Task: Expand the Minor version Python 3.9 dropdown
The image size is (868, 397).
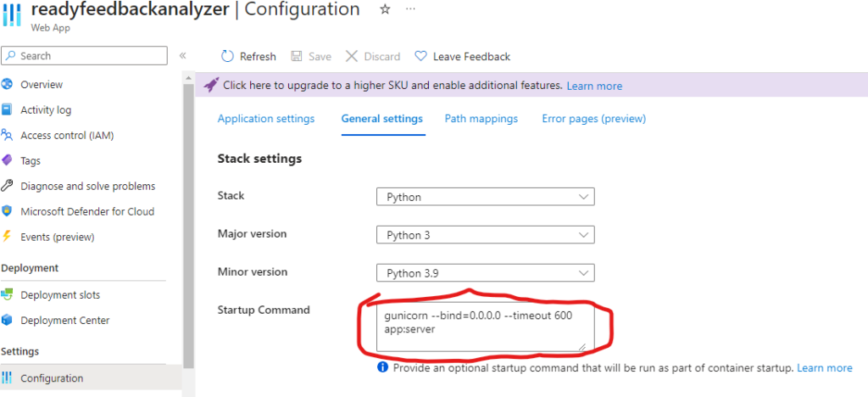Action: [485, 273]
